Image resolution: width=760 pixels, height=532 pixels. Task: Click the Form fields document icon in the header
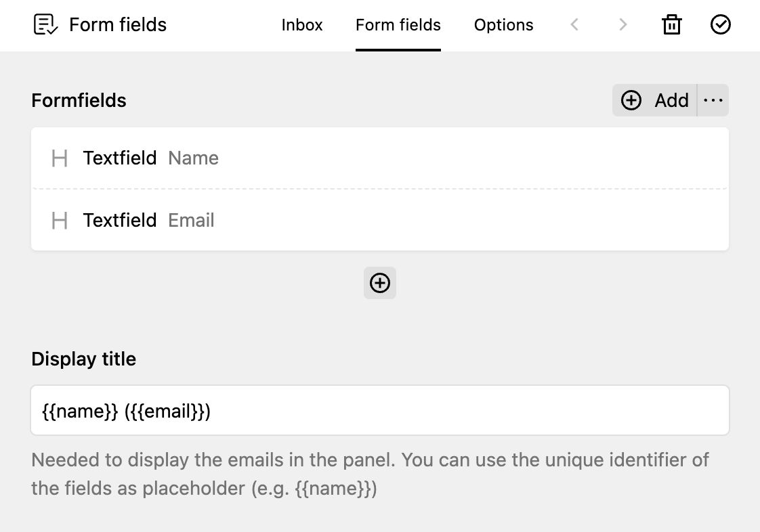pyautogui.click(x=45, y=24)
